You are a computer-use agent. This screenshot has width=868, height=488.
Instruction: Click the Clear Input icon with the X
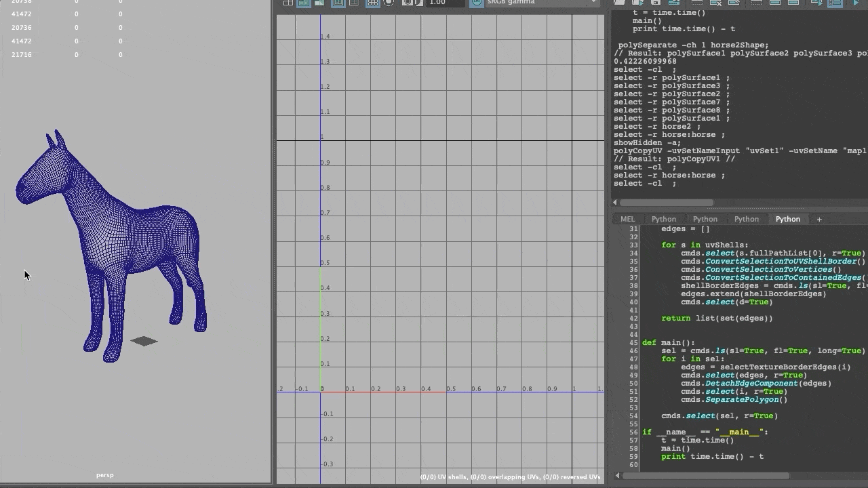715,3
